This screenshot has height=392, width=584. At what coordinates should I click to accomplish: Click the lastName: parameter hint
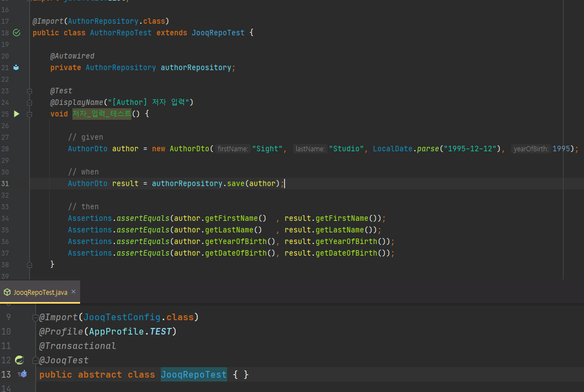(x=309, y=149)
